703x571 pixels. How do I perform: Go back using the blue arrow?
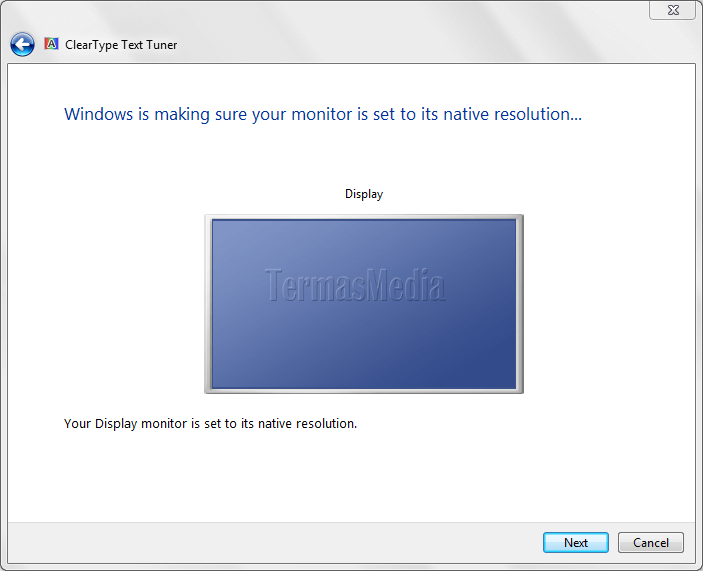click(22, 44)
